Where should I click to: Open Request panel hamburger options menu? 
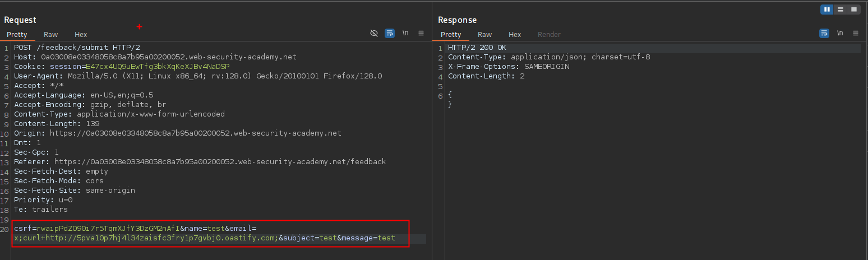[421, 34]
